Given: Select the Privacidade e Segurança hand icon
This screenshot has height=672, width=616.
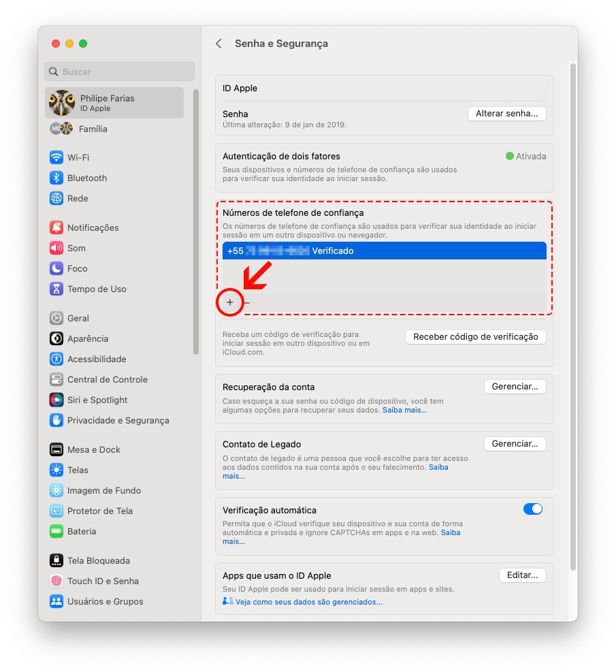Looking at the screenshot, I should pyautogui.click(x=56, y=421).
